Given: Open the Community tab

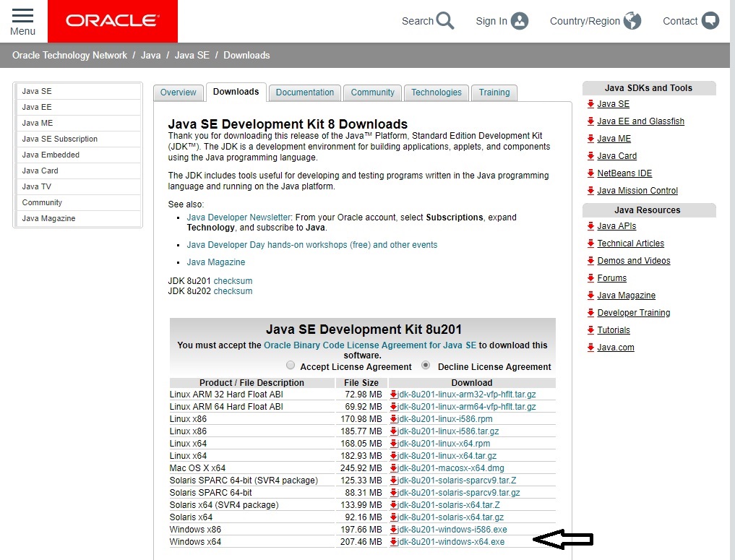Looking at the screenshot, I should pos(373,92).
